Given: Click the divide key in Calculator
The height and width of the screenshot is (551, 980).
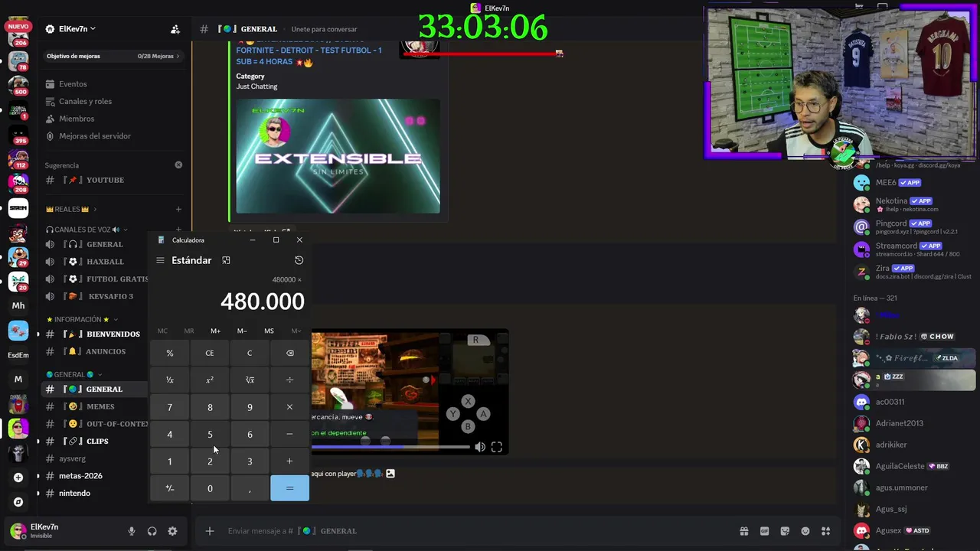Looking at the screenshot, I should pos(289,380).
